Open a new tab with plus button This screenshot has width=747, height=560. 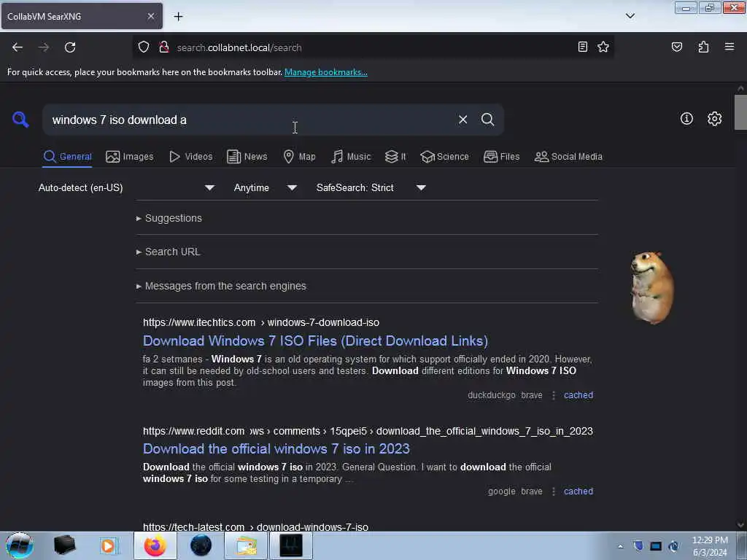pos(178,17)
